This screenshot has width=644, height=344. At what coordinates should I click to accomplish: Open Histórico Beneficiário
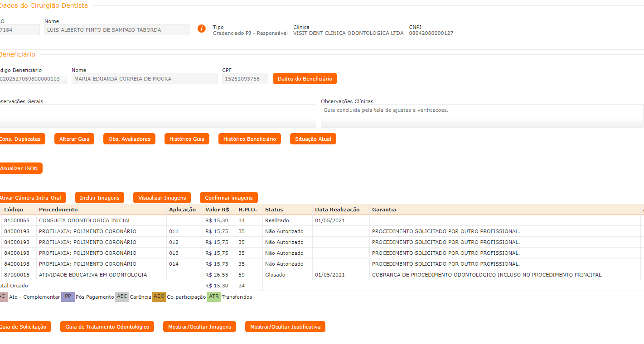click(x=249, y=139)
